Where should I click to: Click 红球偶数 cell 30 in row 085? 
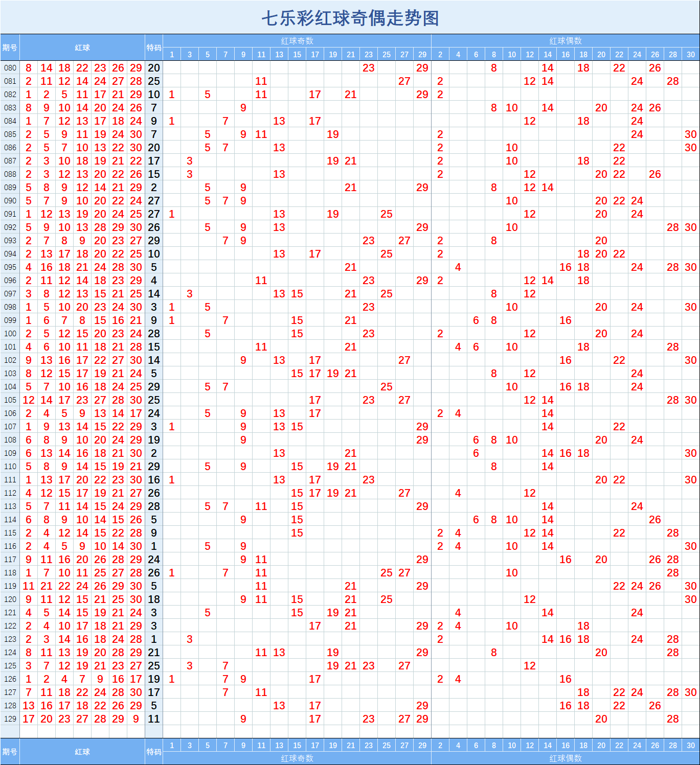[691, 134]
